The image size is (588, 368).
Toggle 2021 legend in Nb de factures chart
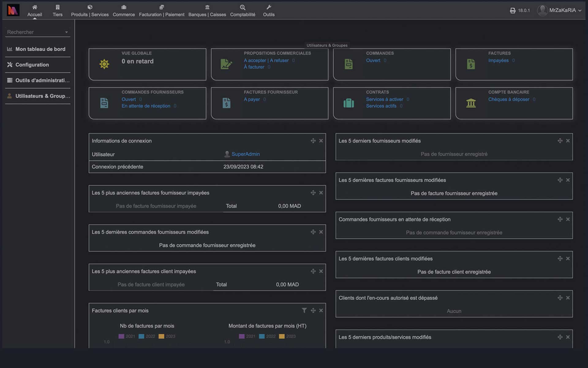[126, 336]
